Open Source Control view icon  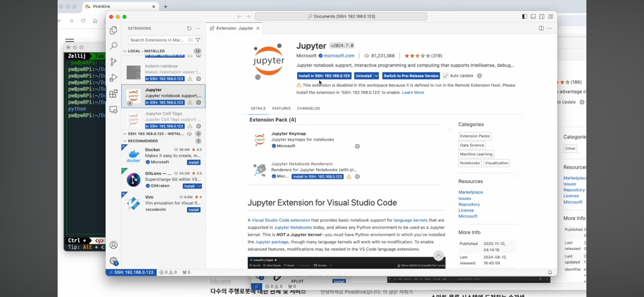pos(113,62)
